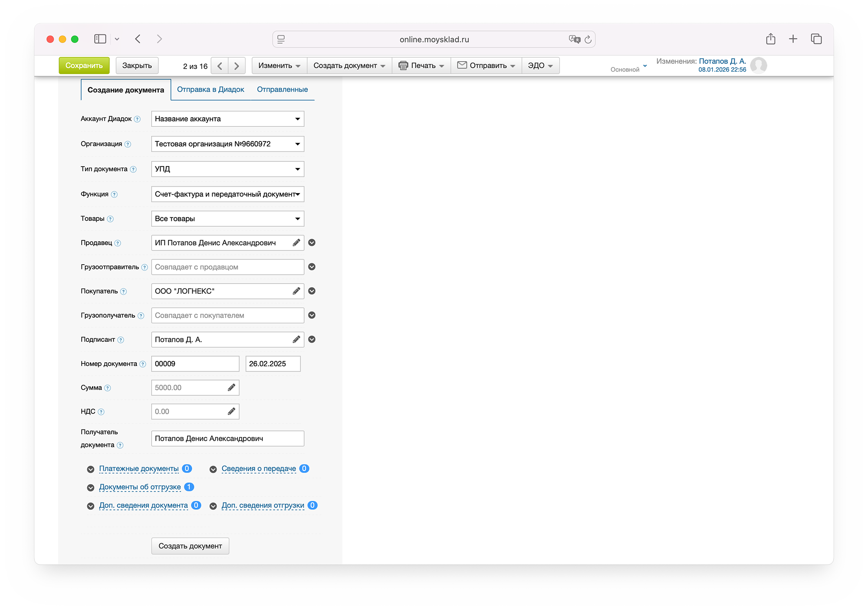Go to next document arrow

click(x=237, y=66)
